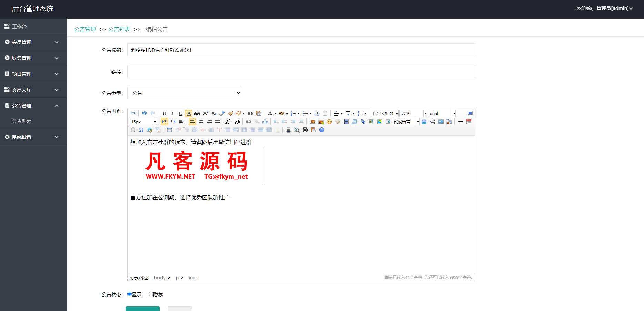Open the editor help dialog
This screenshot has width=644, height=311.
(321, 130)
